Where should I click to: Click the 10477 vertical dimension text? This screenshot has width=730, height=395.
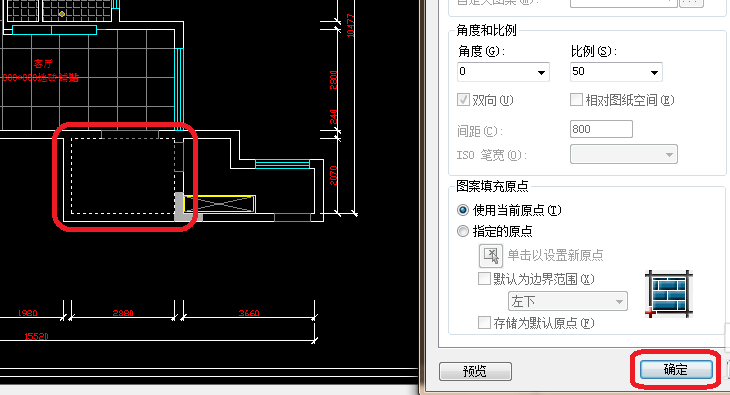pyautogui.click(x=351, y=26)
